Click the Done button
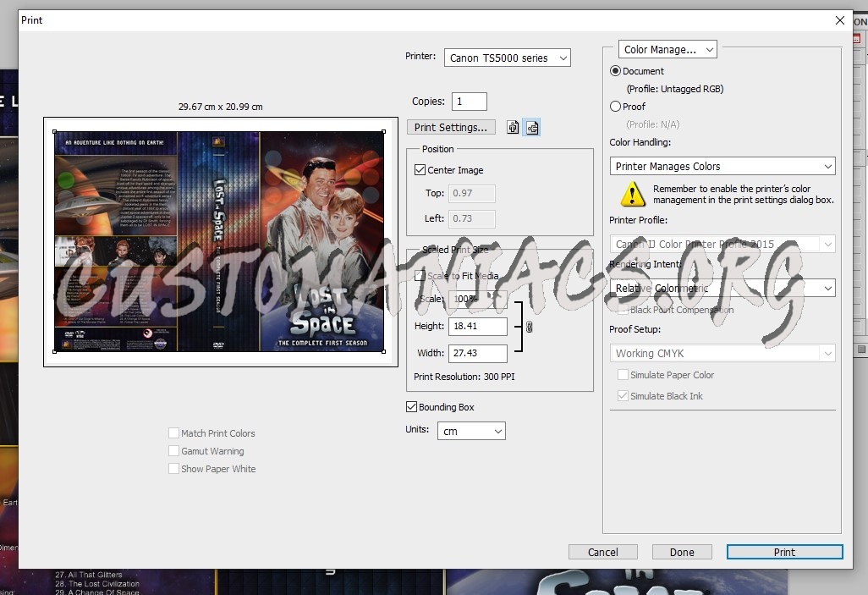868x595 pixels. (681, 552)
